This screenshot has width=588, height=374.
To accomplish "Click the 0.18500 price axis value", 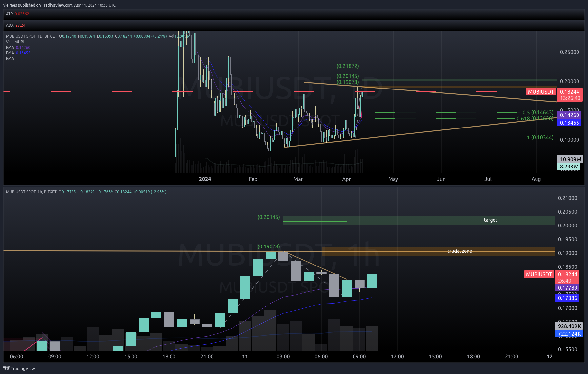I will tap(568, 267).
